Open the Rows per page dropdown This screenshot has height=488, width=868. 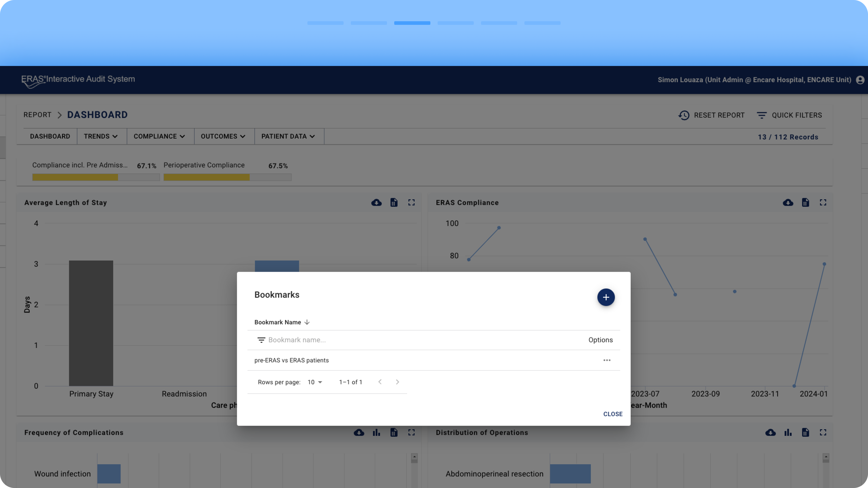coord(315,382)
